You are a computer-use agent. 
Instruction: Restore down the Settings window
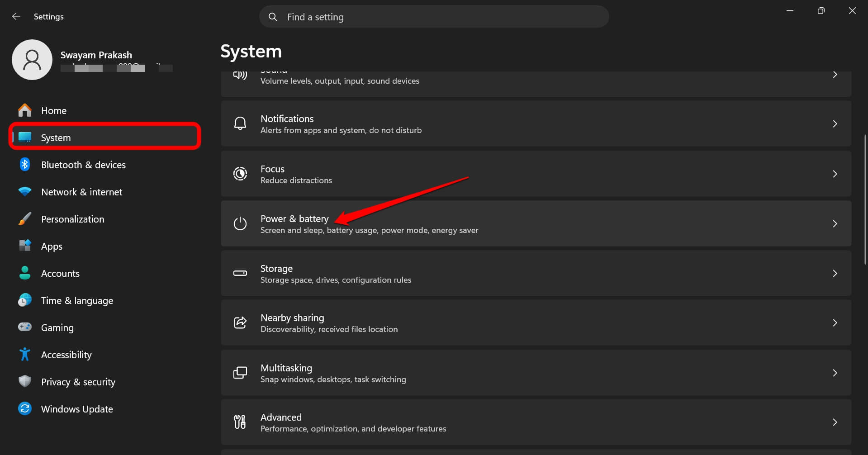821,11
